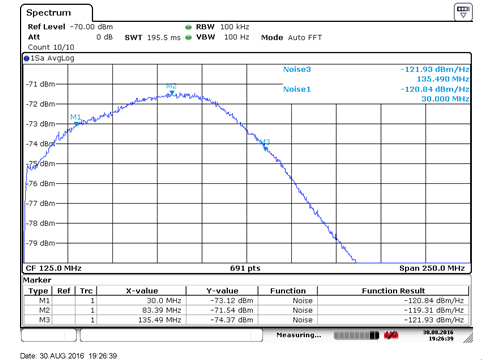Select the M3 row in marker table

tap(246, 320)
